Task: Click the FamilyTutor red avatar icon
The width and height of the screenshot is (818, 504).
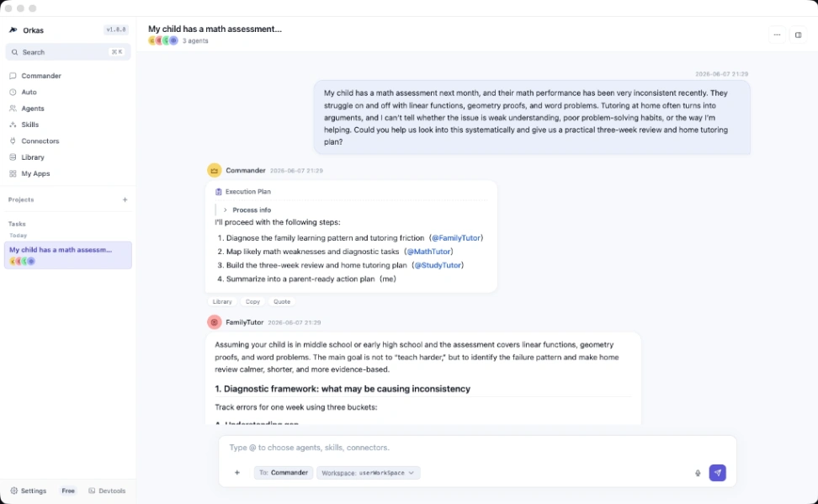Action: [215, 322]
